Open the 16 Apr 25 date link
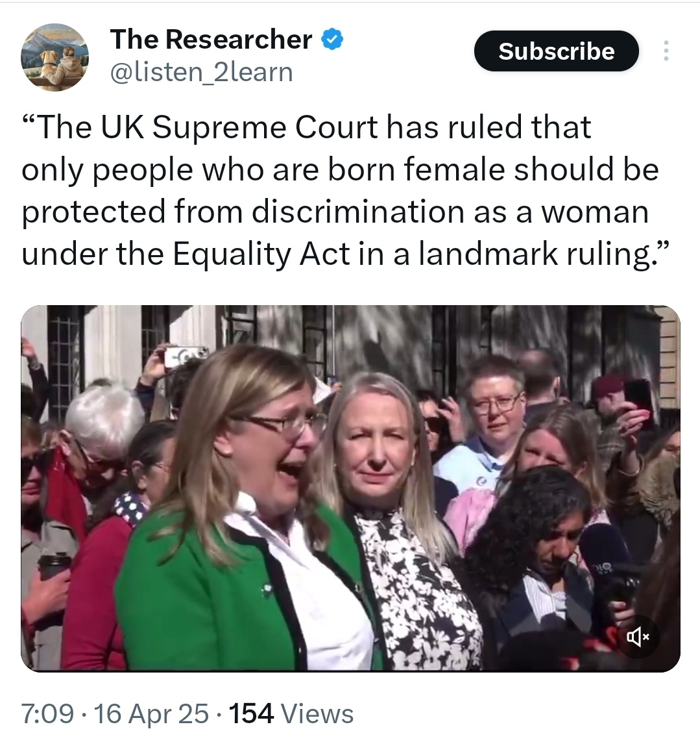The height and width of the screenshot is (742, 700). point(151,713)
